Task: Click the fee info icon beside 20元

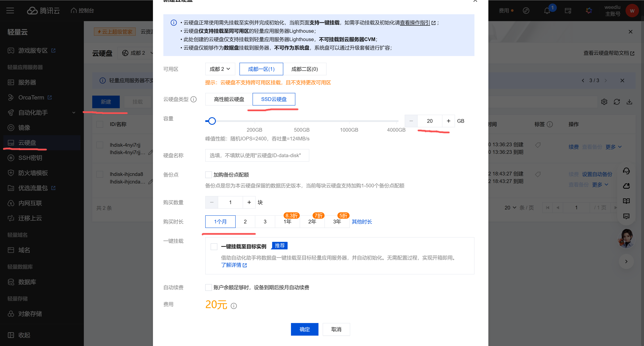Action: 233,306
